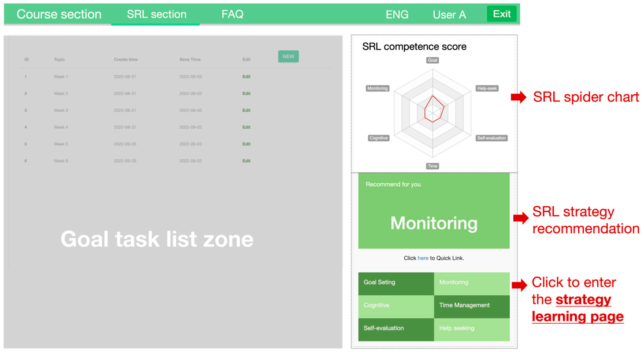The image size is (644, 352).
Task: Open the Help seeking strategy tile
Action: click(x=472, y=329)
